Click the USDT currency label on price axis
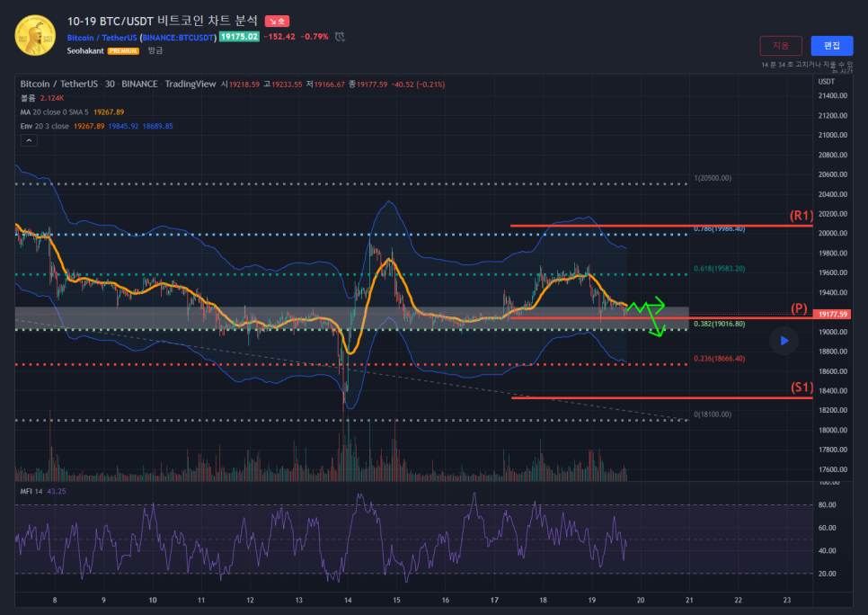868x615 pixels. pos(827,82)
